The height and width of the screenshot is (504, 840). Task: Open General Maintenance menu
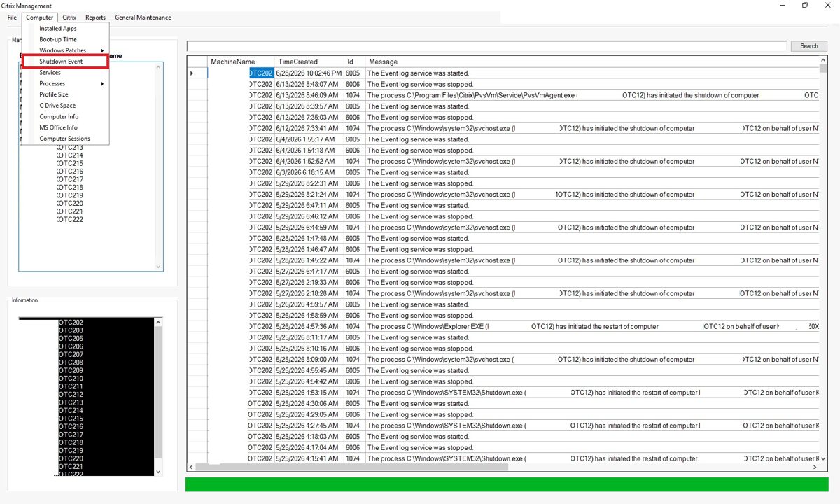point(143,17)
